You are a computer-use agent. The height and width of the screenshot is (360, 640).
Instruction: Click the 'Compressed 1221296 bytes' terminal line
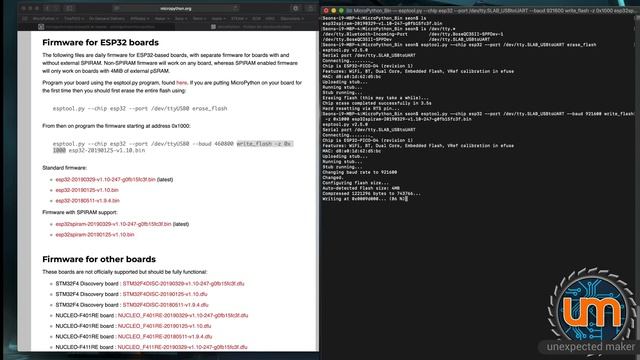pyautogui.click(x=371, y=193)
